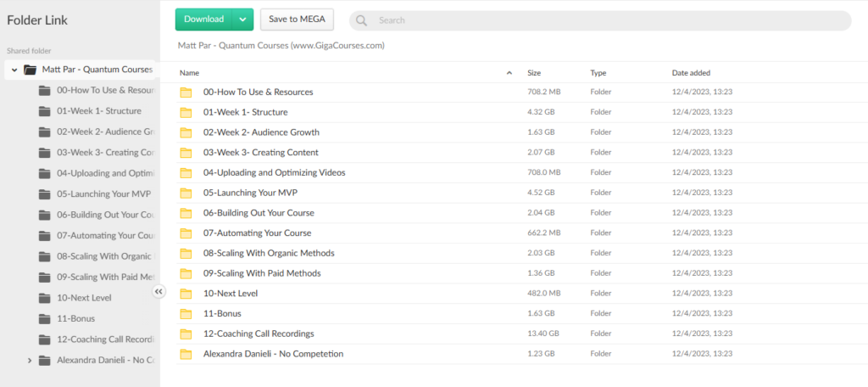
Task: Click the green Download button
Action: coord(203,20)
